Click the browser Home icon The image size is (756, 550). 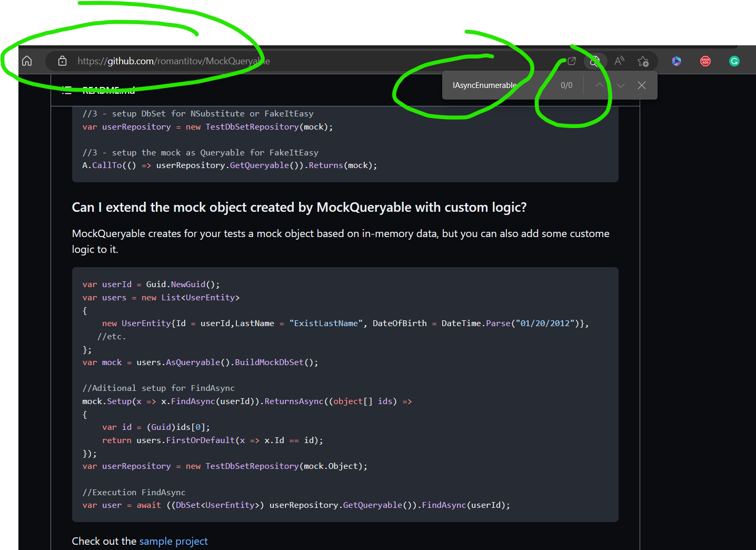[27, 61]
